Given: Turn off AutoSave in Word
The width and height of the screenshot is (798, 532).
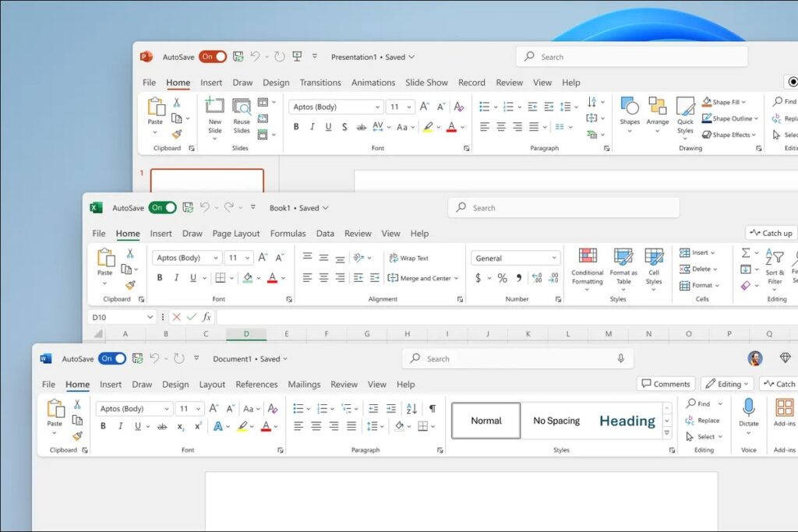Looking at the screenshot, I should [111, 358].
